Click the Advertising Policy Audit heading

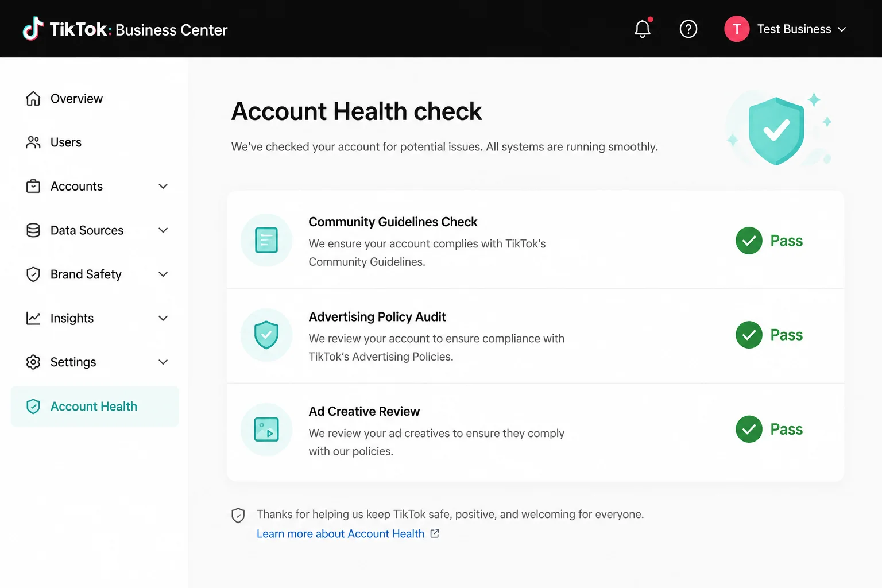[377, 317]
